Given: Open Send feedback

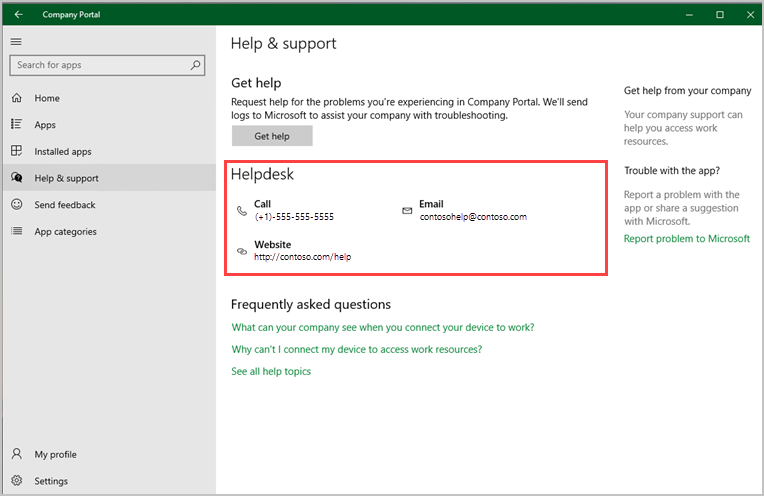Looking at the screenshot, I should click(x=109, y=205).
